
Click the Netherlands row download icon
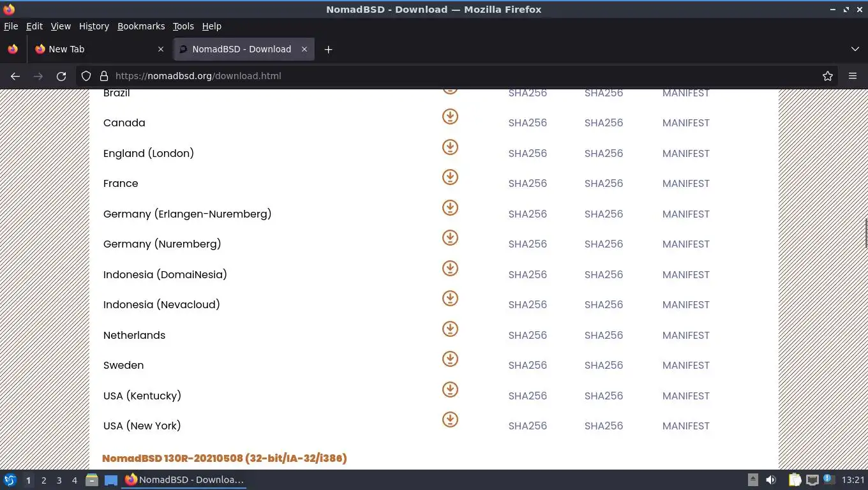coord(450,329)
